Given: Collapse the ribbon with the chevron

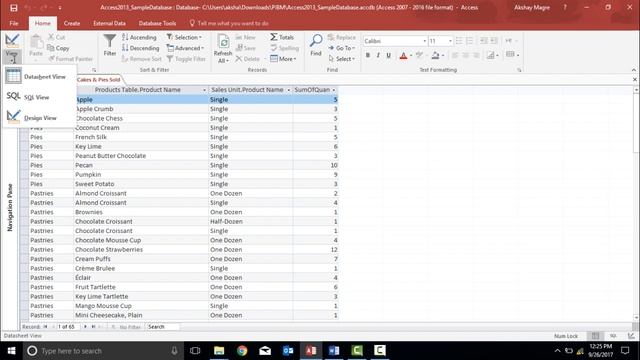Looking at the screenshot, I should [x=633, y=70].
